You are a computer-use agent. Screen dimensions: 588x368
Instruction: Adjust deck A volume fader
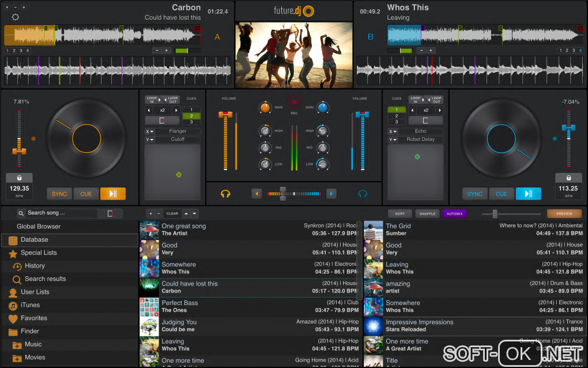[x=225, y=115]
